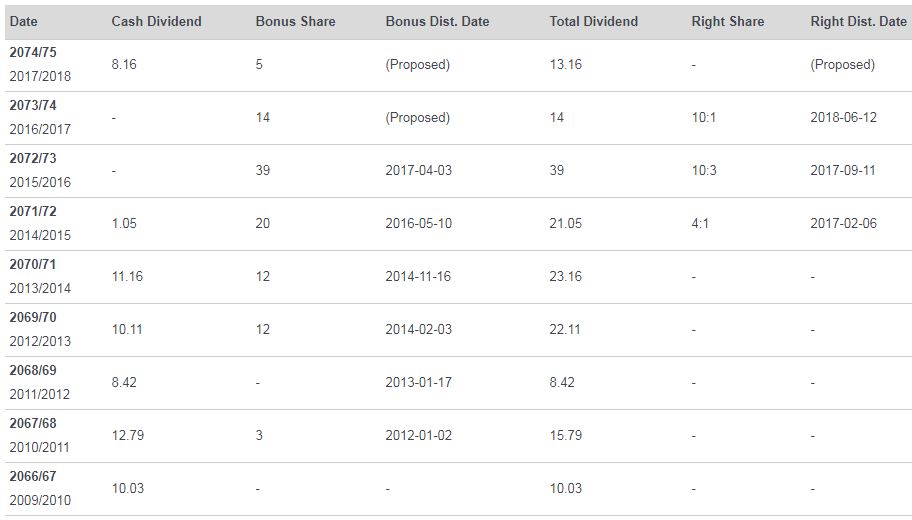Screen dimensions: 912x520
Task: Click the 4:1 right share value
Action: point(700,223)
